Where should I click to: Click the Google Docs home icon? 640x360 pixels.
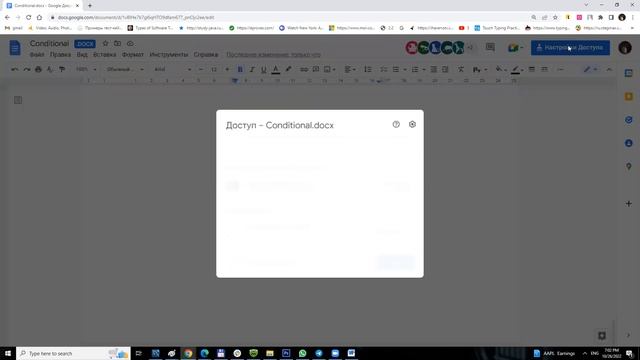point(15,48)
